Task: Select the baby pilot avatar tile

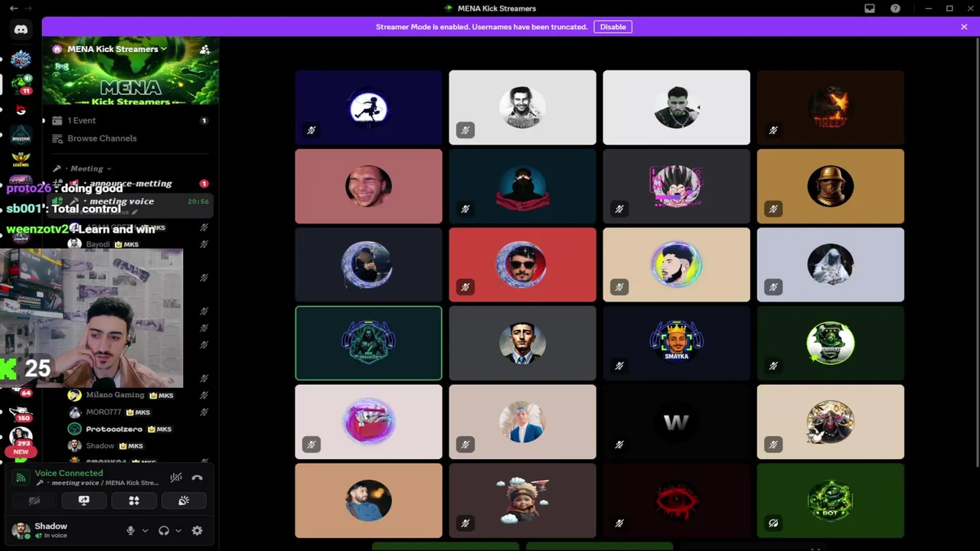Action: coord(522,500)
